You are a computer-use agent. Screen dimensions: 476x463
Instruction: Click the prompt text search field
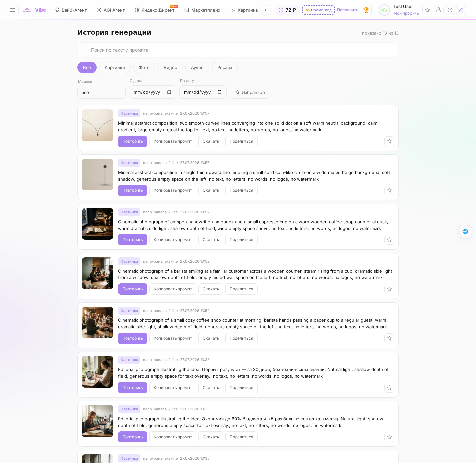[238, 50]
